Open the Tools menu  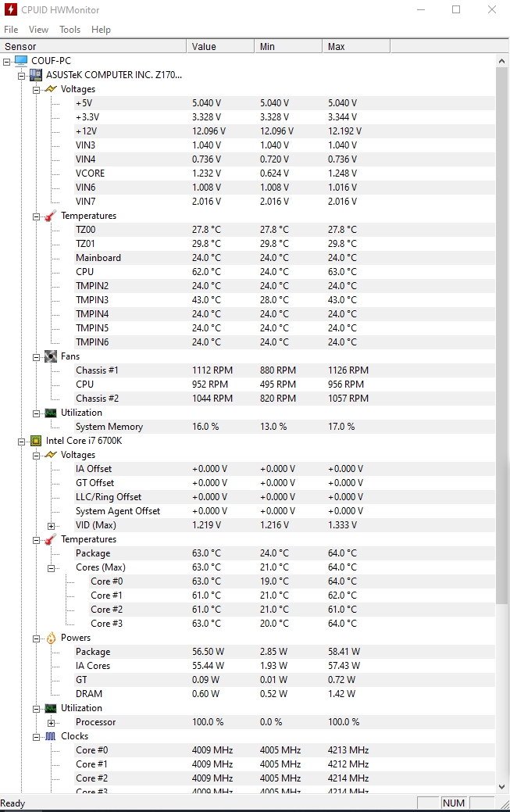pos(70,30)
